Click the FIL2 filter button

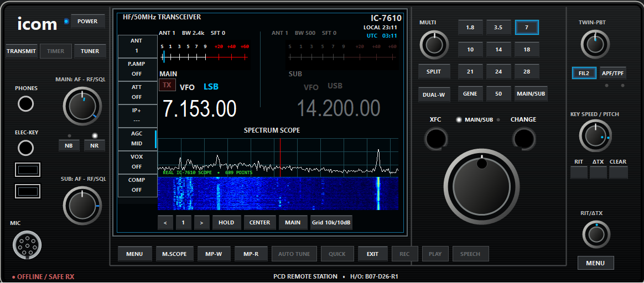[x=584, y=74]
